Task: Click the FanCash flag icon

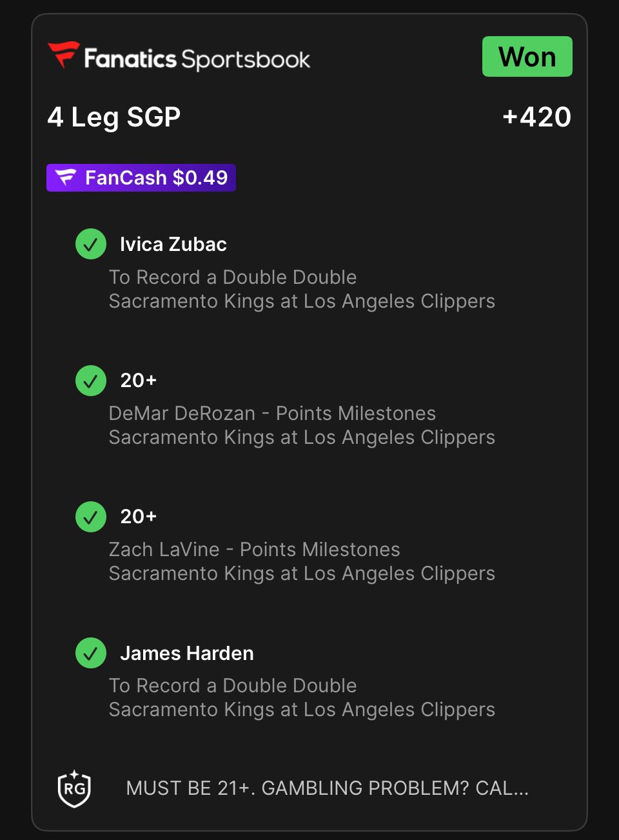Action: coord(66,177)
